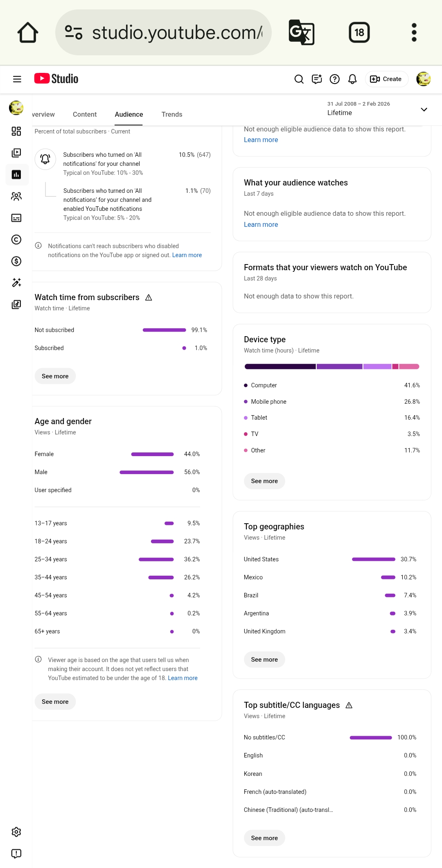The height and width of the screenshot is (868, 442).
Task: Switch to the Trends tab
Action: click(172, 114)
